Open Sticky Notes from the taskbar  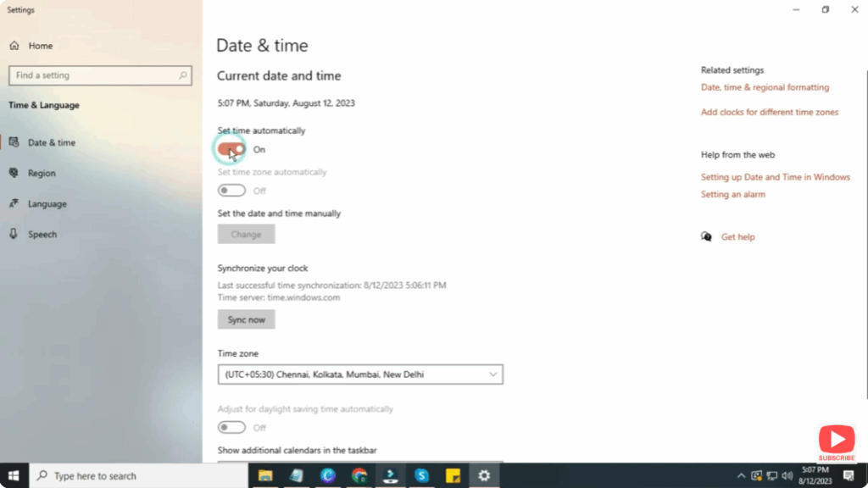pos(453,475)
